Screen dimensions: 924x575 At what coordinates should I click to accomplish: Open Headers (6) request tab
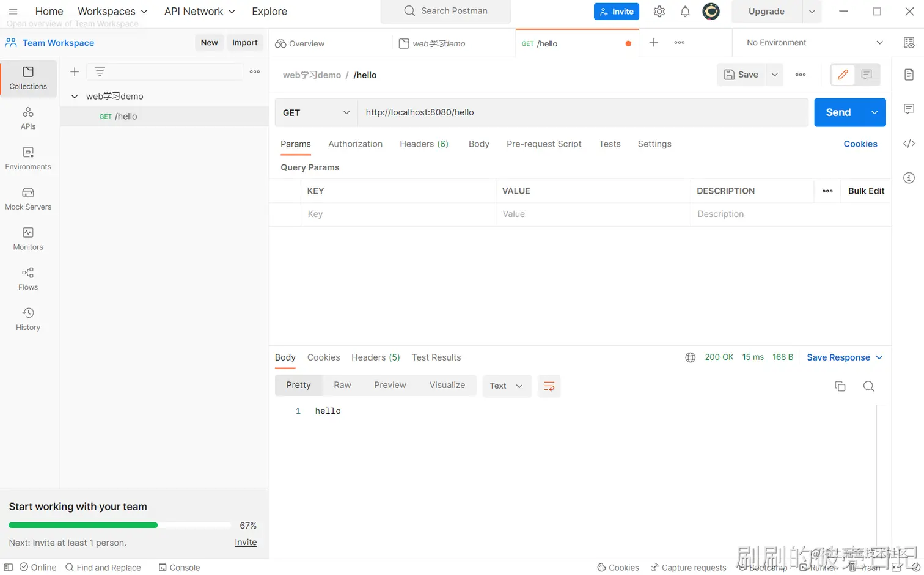424,144
